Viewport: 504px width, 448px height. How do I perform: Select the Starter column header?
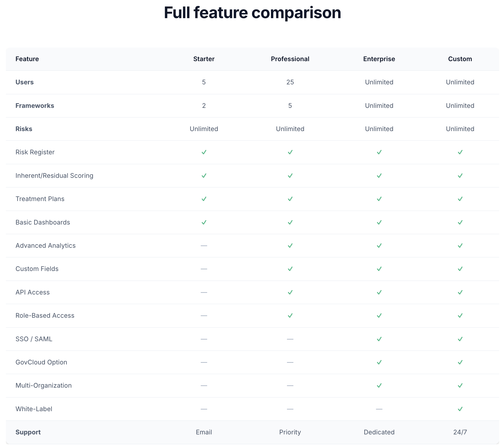click(x=204, y=59)
